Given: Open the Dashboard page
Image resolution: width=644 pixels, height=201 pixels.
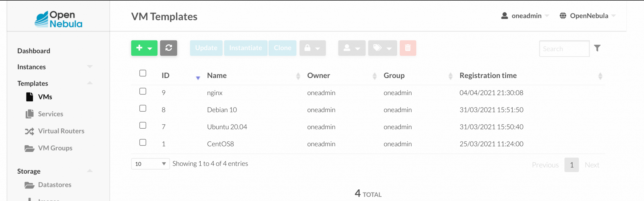Looking at the screenshot, I should coord(33,51).
